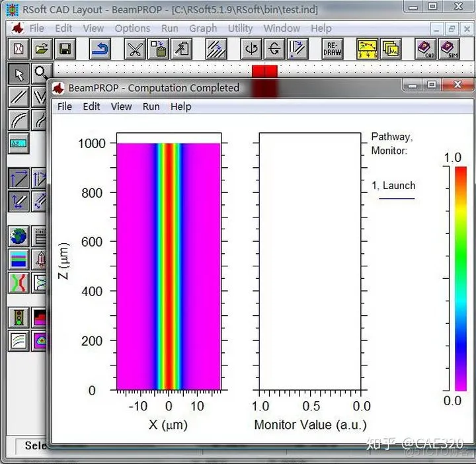Open BeamPROP window's View menu
476x464 pixels.
121,106
